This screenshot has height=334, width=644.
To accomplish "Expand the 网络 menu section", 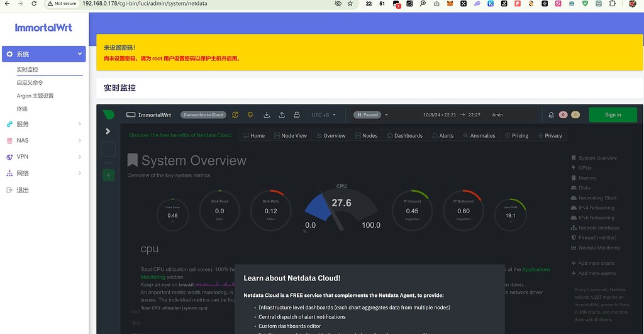I will 80,174.
